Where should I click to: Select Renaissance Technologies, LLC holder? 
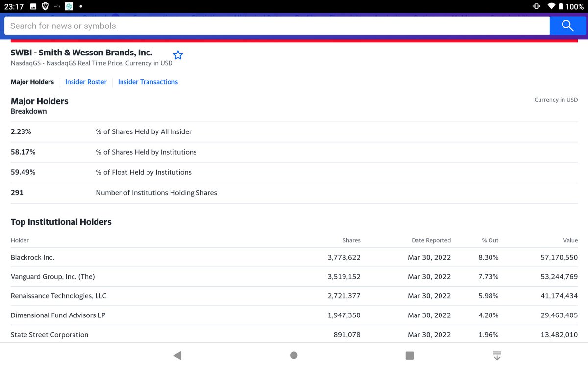[x=58, y=296]
